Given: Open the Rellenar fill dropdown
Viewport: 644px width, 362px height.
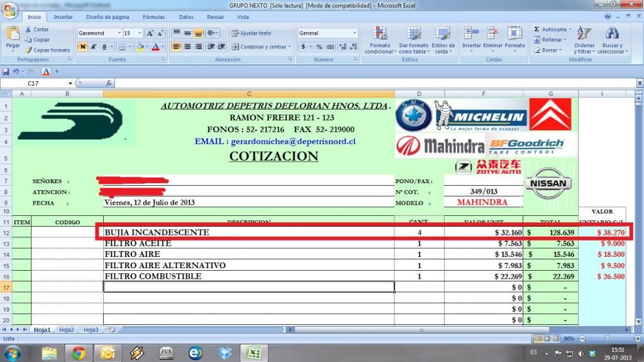Looking at the screenshot, I should [x=550, y=40].
